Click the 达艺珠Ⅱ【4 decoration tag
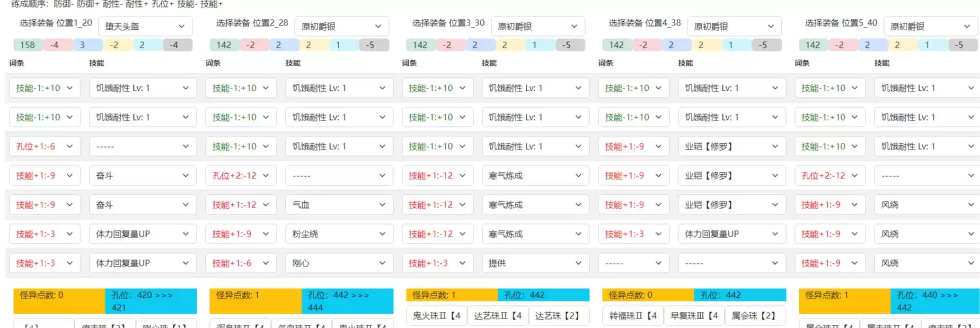Viewport: 980px width, 328px height. click(x=497, y=316)
